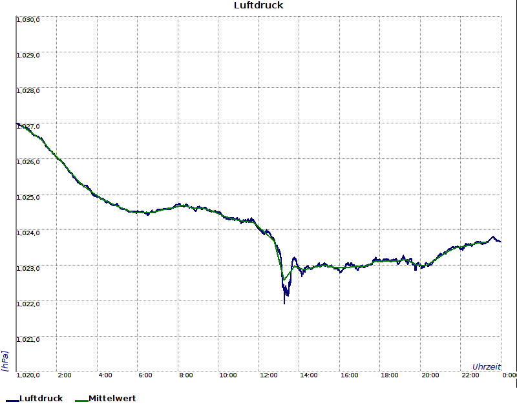Click the 1,027,0 y-axis value

click(x=28, y=126)
